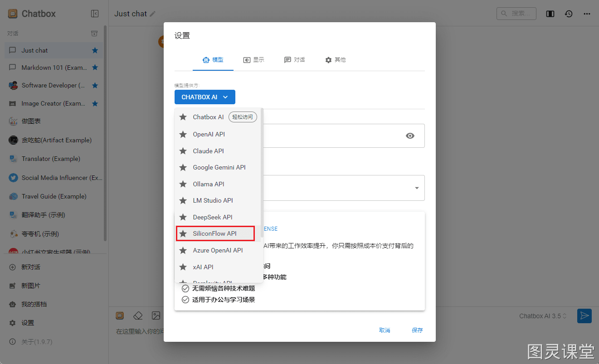The height and width of the screenshot is (364, 599).
Task: Collapse the Chatbox sidebar panel
Action: 95,14
